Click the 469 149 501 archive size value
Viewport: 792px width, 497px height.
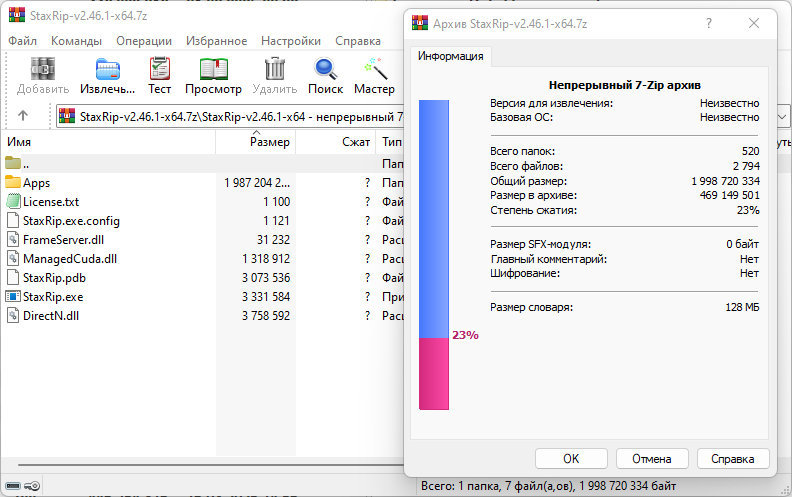[x=729, y=195]
